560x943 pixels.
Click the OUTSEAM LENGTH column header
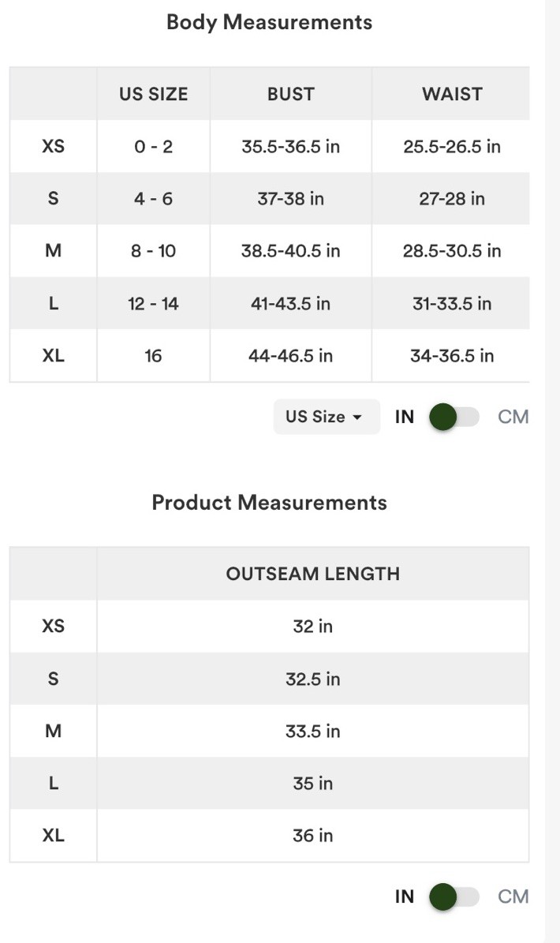click(312, 574)
